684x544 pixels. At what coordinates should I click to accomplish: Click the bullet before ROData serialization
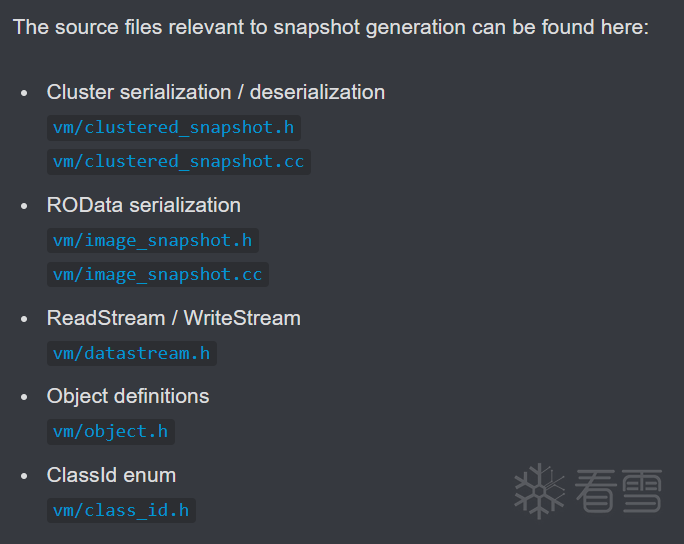tap(24, 206)
